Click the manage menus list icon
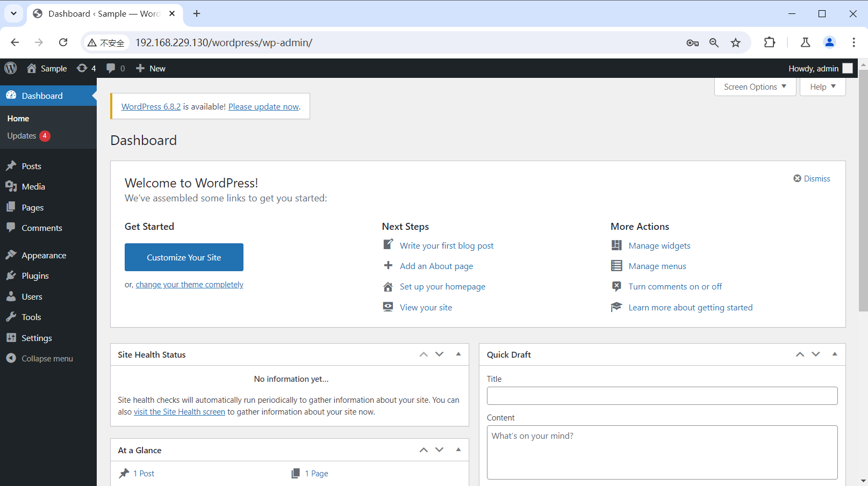The height and width of the screenshot is (486, 868). tap(616, 266)
